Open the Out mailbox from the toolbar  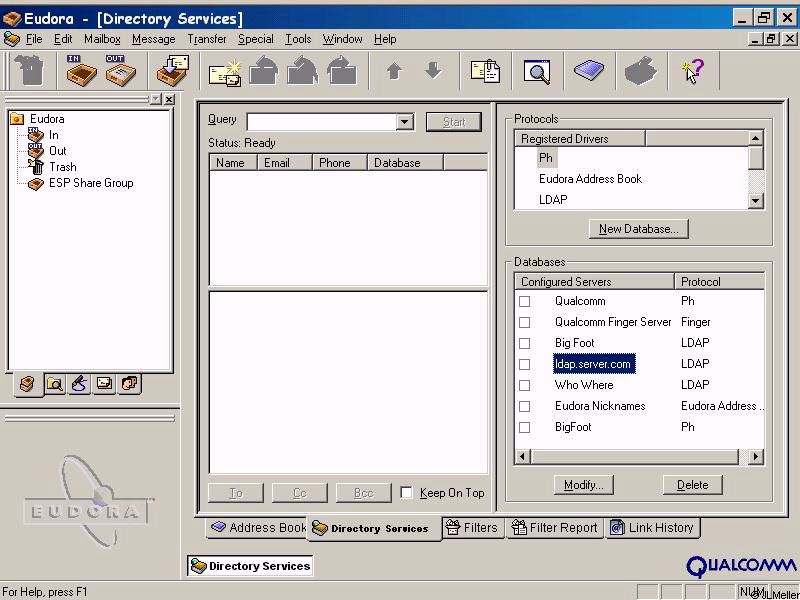(x=120, y=70)
